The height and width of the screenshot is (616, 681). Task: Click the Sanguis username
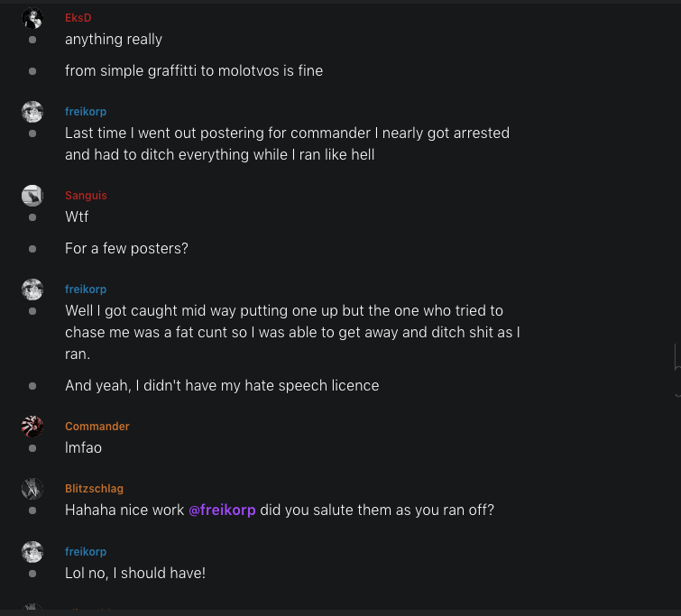click(86, 196)
